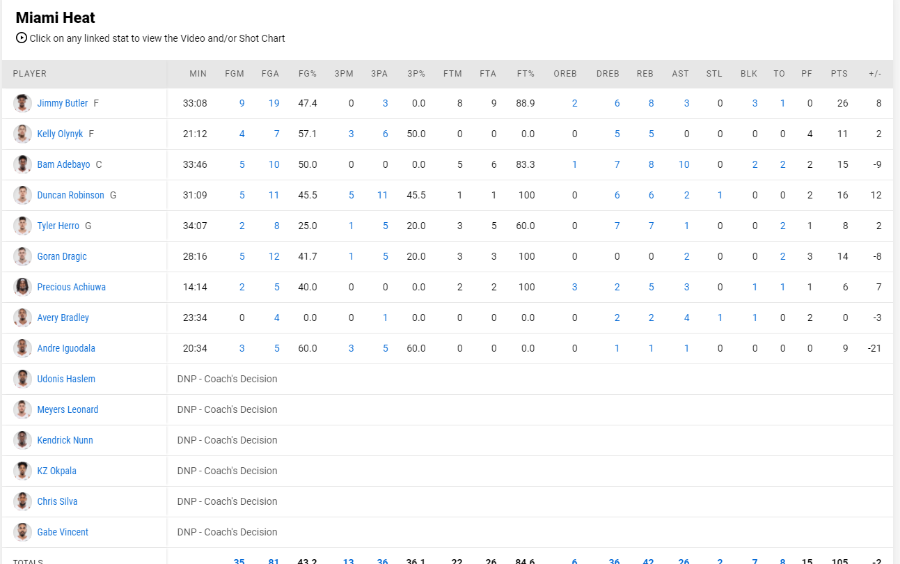
Task: Open Avery Bradley's player link
Action: click(x=63, y=317)
